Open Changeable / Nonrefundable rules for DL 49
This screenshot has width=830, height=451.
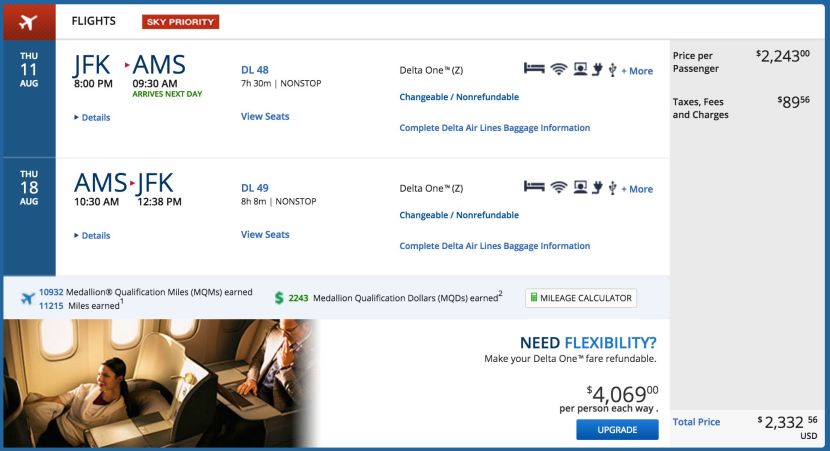(459, 215)
